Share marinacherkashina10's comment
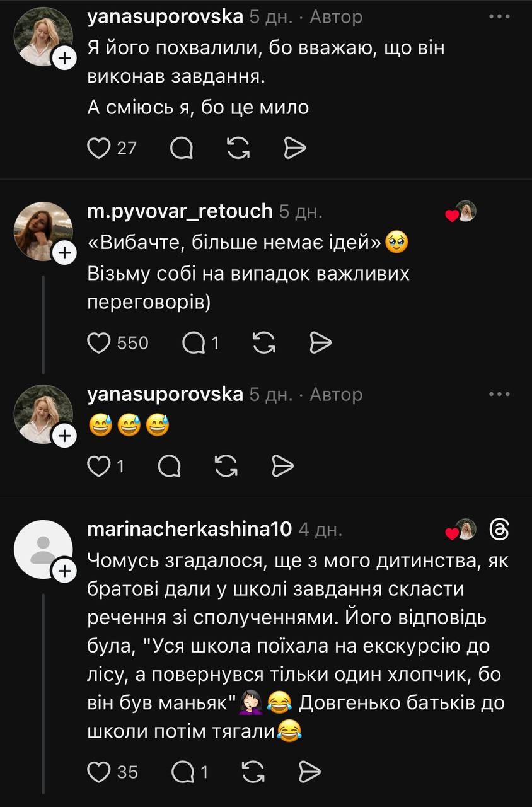Viewport: 532px width, 807px height. pos(311,771)
